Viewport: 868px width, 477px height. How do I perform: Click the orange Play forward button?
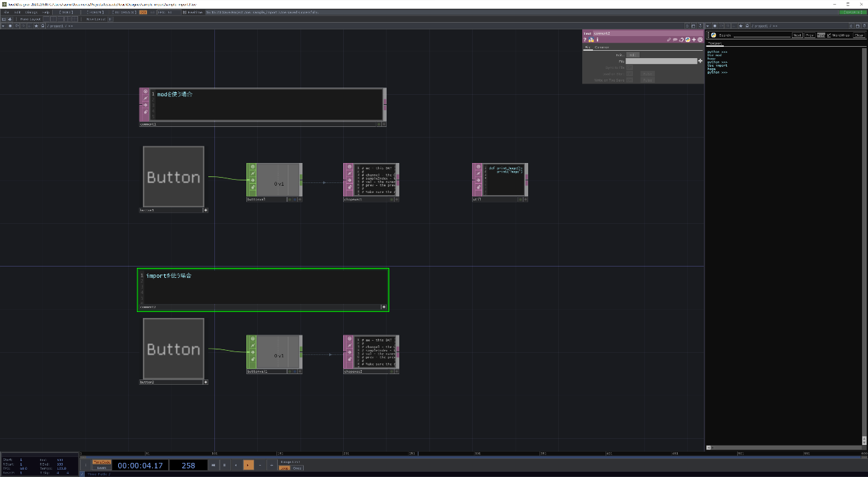point(248,465)
